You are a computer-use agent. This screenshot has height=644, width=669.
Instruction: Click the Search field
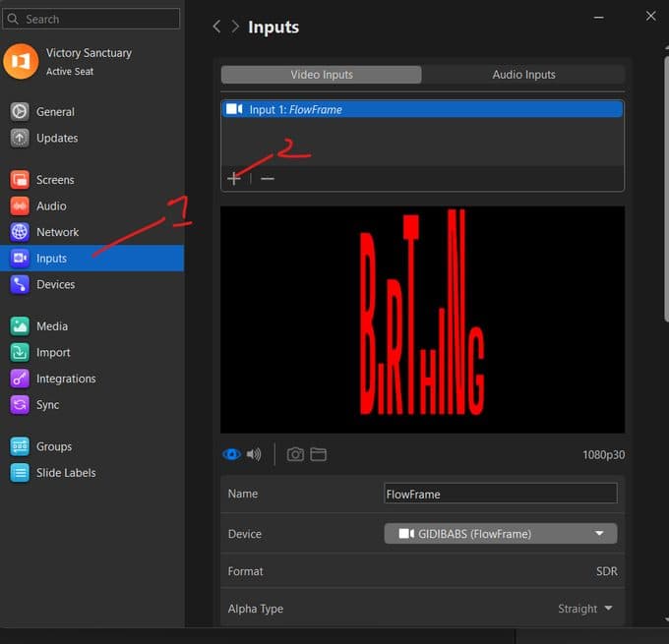pyautogui.click(x=91, y=19)
